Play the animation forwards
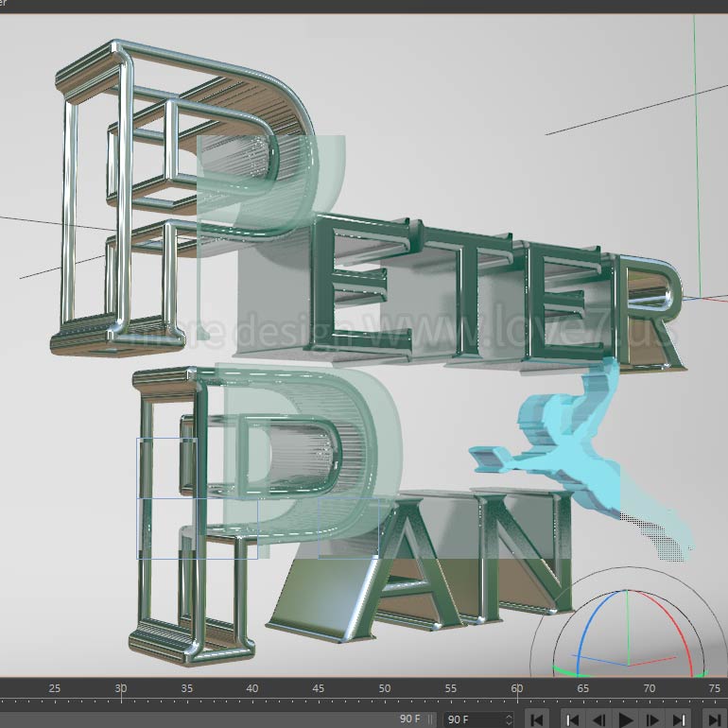 625,719
